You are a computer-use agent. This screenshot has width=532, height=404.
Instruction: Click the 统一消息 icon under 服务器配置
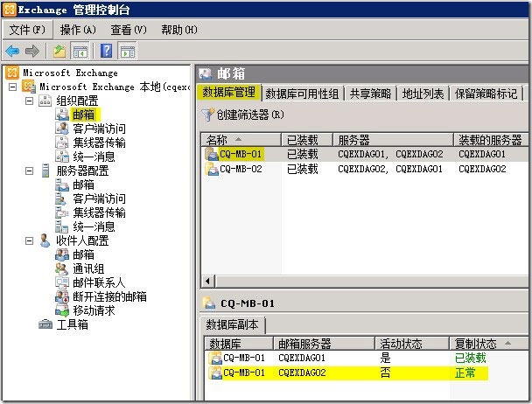[62, 226]
